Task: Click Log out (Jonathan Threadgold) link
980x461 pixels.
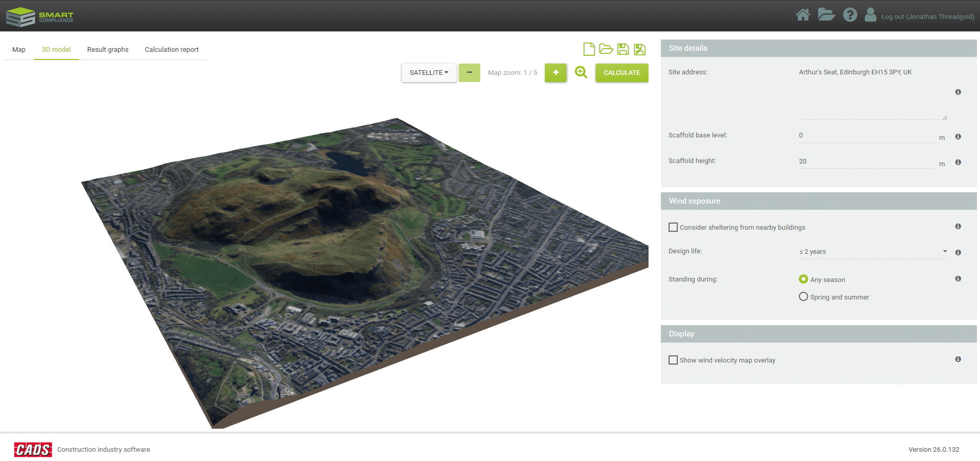Action: 928,16
